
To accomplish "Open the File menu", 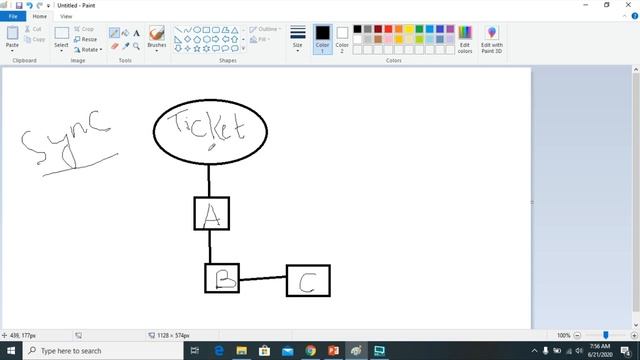I will [13, 16].
